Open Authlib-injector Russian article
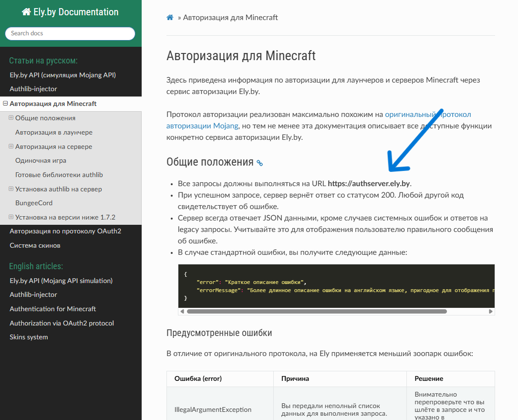The width and height of the screenshot is (518, 420). click(33, 89)
